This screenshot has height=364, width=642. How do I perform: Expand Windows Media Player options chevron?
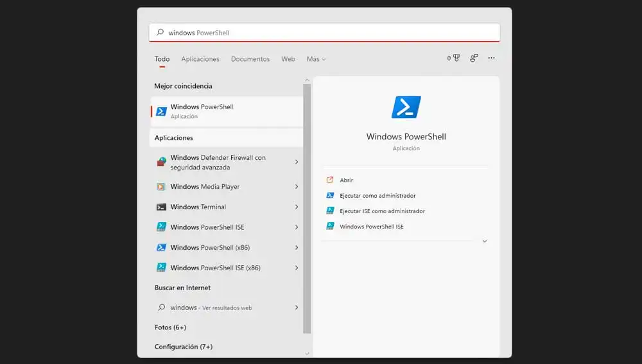pos(297,187)
